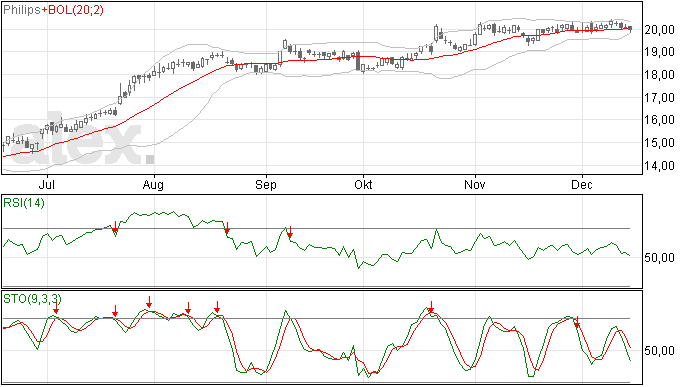Viewport: 690px width, 387px height.
Task: Click the 16,00 price axis value
Action: pyautogui.click(x=659, y=120)
